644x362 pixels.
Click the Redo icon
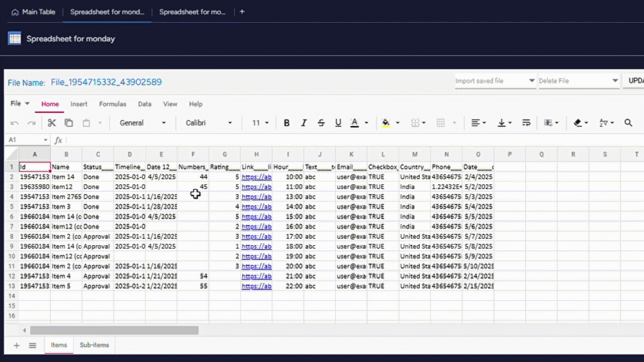tap(32, 123)
